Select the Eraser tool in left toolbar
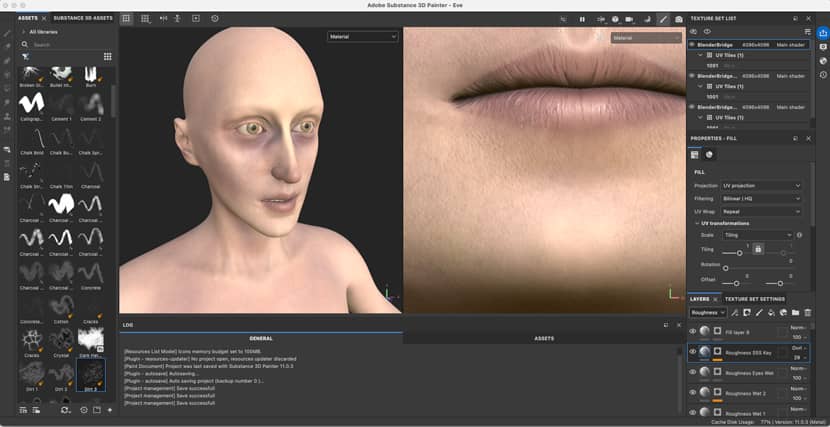Screen dimensions: 830x427 coord(7,47)
